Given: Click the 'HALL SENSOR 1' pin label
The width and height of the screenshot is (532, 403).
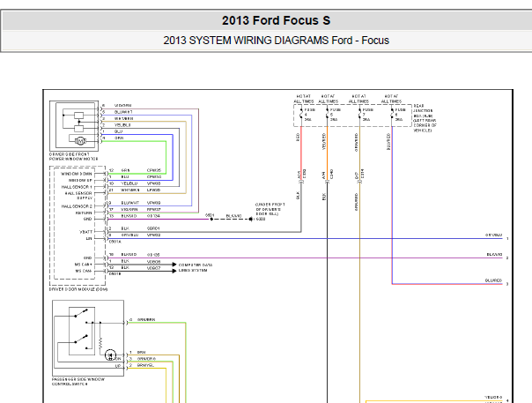Looking at the screenshot, I should click(x=77, y=187).
